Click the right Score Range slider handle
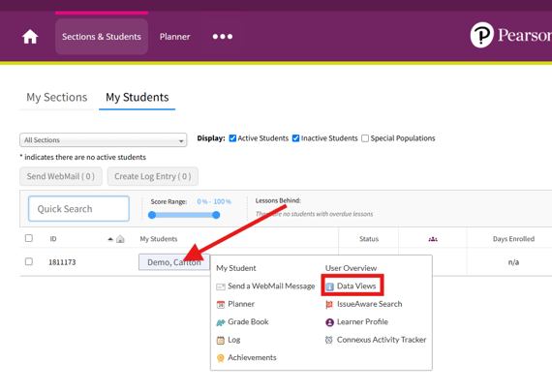This screenshot has width=552, height=392. 216,215
